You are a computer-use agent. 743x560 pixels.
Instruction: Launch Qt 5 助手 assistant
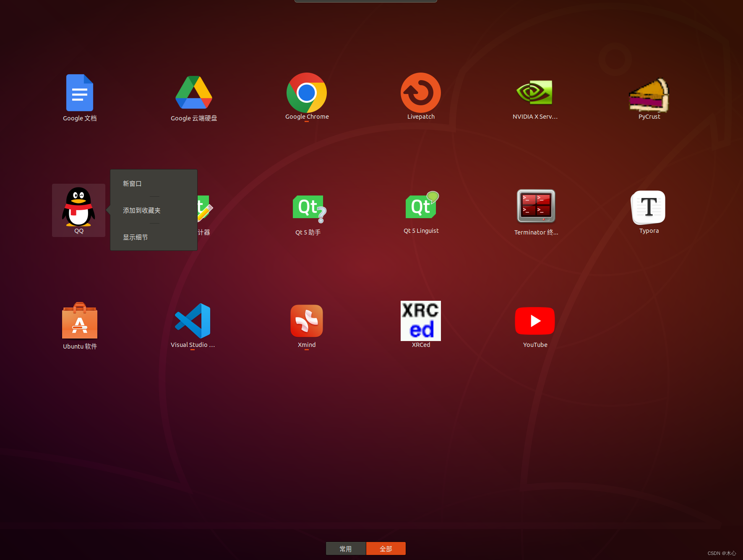click(x=309, y=208)
